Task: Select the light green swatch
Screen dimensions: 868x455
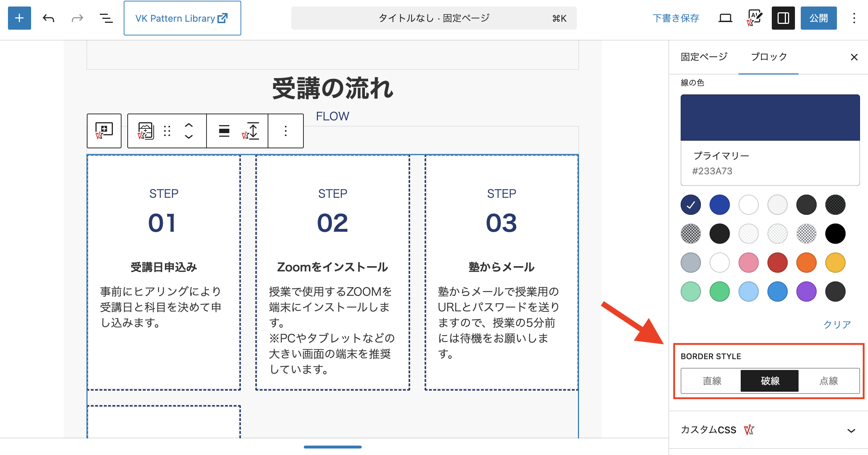Action: pyautogui.click(x=691, y=292)
